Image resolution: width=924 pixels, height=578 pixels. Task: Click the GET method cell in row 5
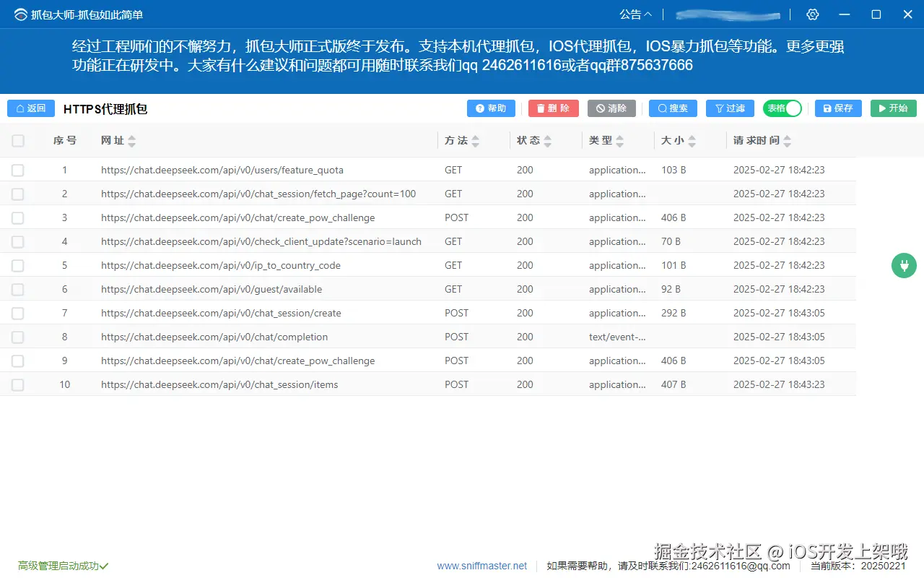[x=453, y=266]
